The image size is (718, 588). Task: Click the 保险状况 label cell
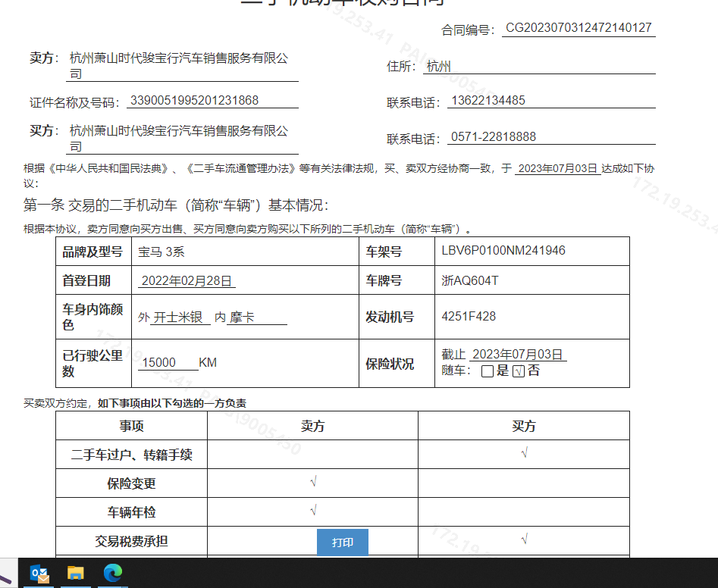[x=397, y=363]
